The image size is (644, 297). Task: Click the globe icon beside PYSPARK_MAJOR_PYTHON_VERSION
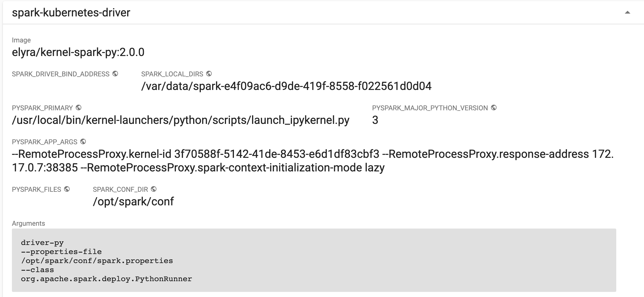coord(493,107)
